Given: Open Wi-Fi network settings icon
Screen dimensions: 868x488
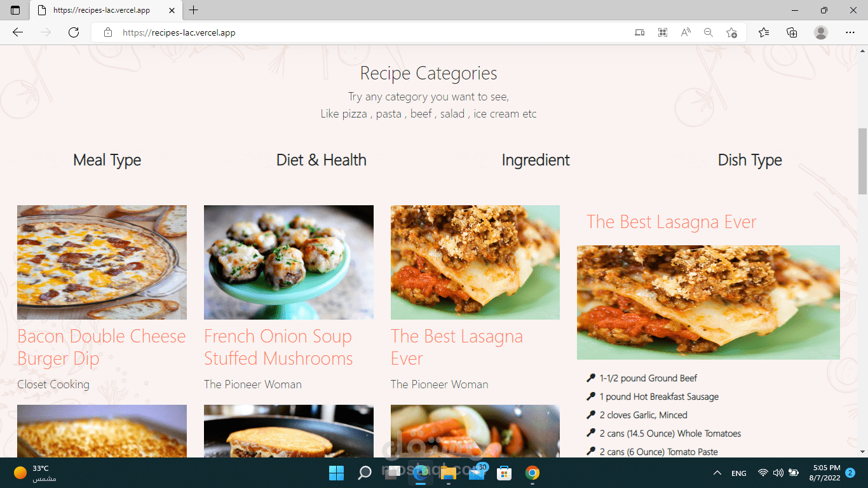Looking at the screenshot, I should point(763,473).
